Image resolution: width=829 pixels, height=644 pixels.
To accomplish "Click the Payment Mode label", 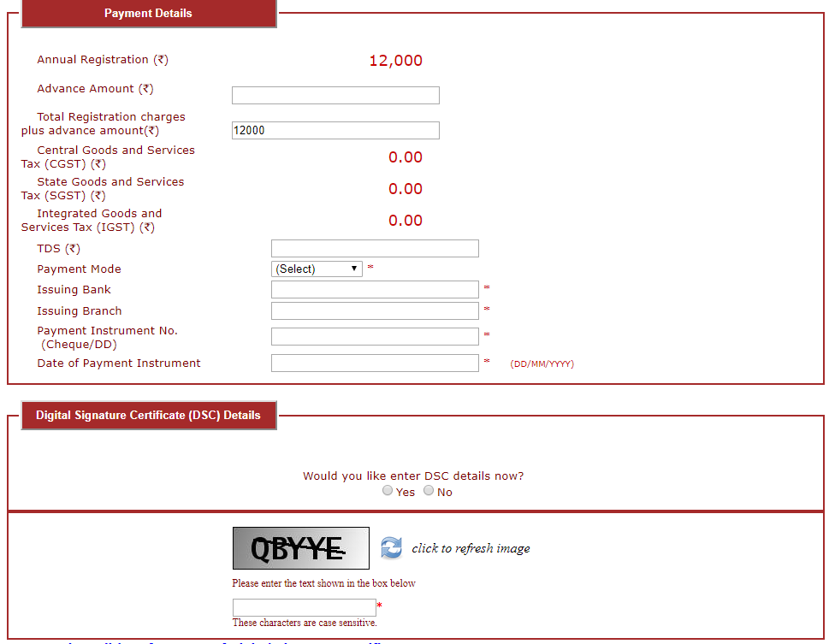I will [x=80, y=269].
